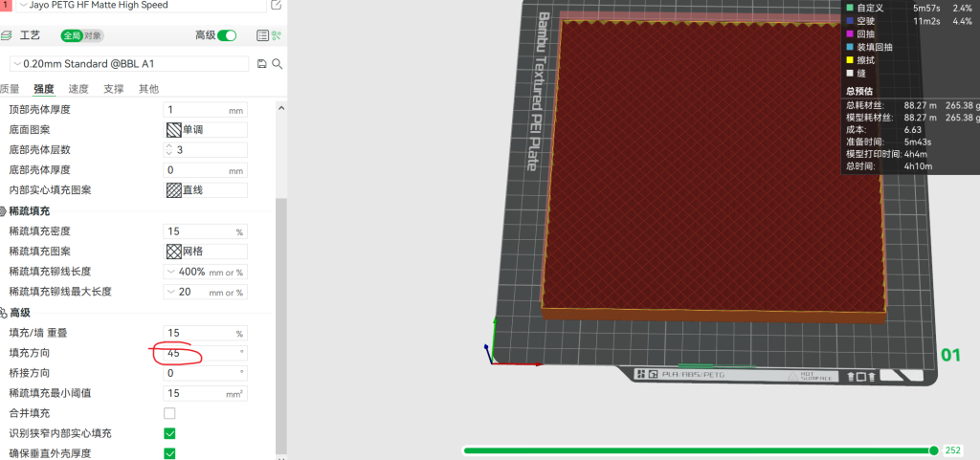The height and width of the screenshot is (460, 980).
Task: Click the compare presets icon
Action: point(277,35)
